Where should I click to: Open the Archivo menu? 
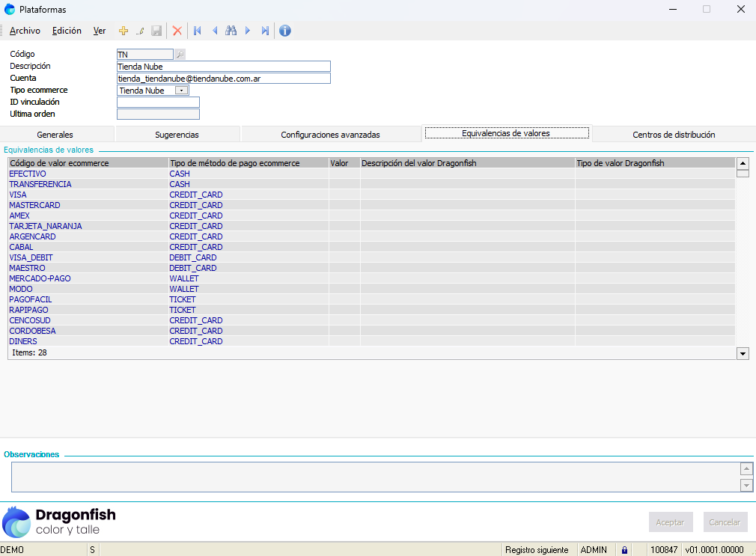pyautogui.click(x=25, y=31)
